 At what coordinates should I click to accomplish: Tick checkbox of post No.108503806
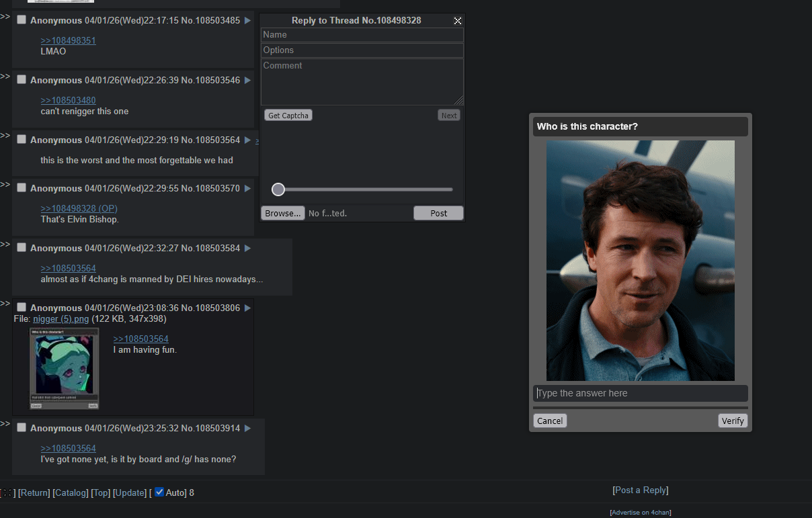coord(22,307)
